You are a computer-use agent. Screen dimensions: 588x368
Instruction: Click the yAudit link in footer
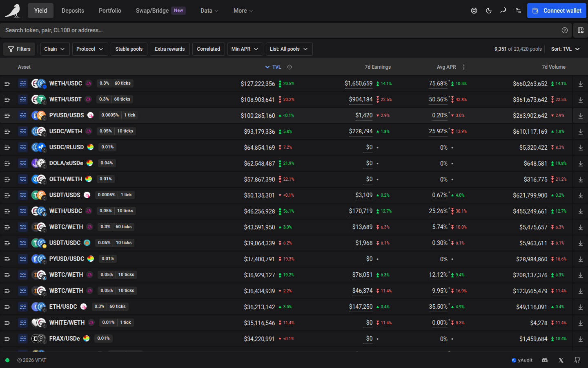tap(522, 360)
